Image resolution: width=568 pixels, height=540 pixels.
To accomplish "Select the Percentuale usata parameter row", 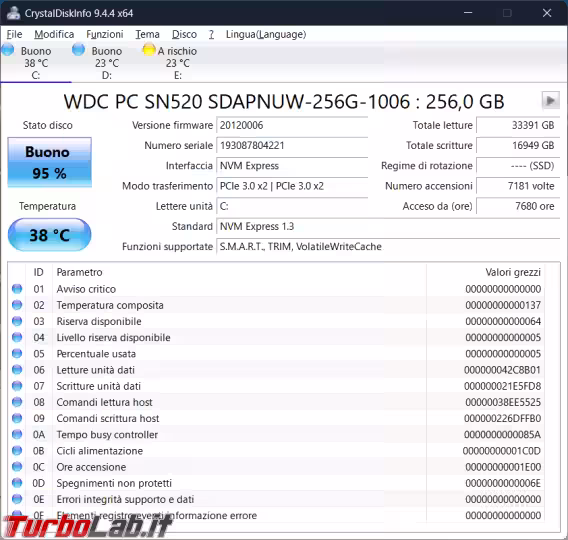I will (x=276, y=354).
